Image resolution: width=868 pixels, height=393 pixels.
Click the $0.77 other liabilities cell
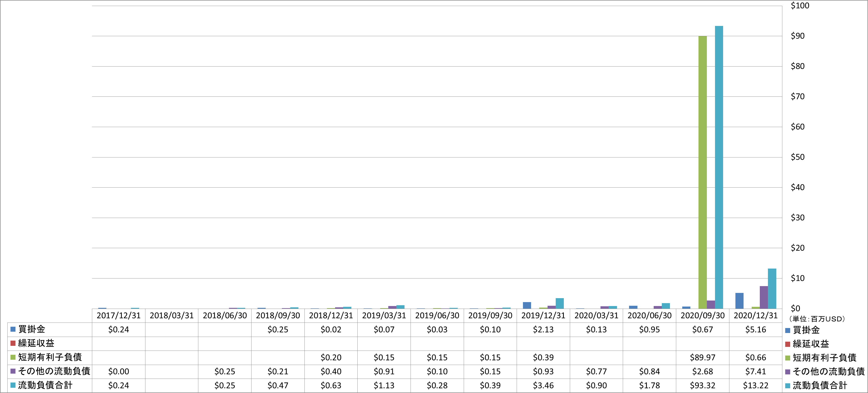pyautogui.click(x=596, y=371)
